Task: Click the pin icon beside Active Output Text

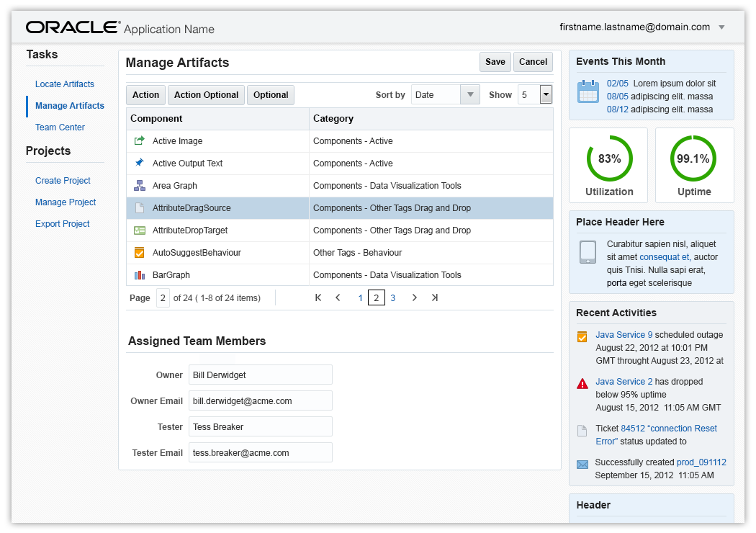Action: pyautogui.click(x=140, y=163)
